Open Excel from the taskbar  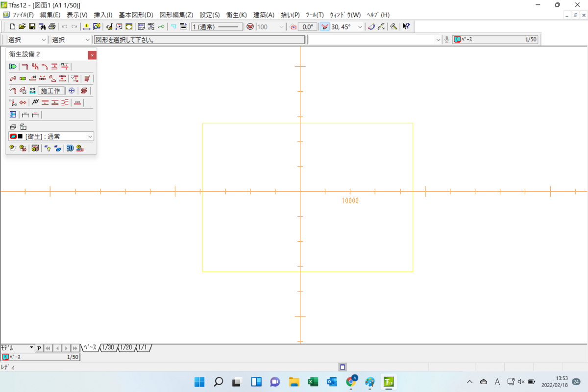313,382
